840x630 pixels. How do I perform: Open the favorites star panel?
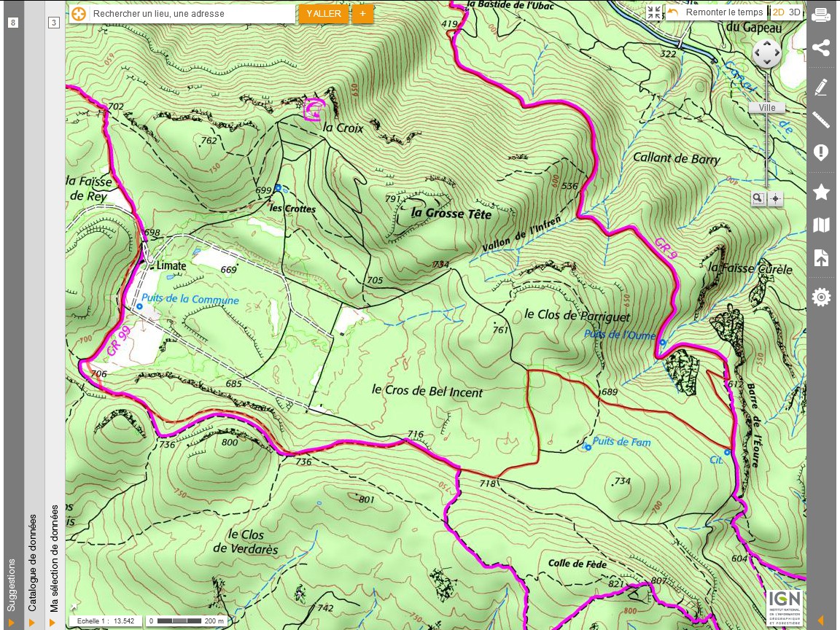pos(821,192)
